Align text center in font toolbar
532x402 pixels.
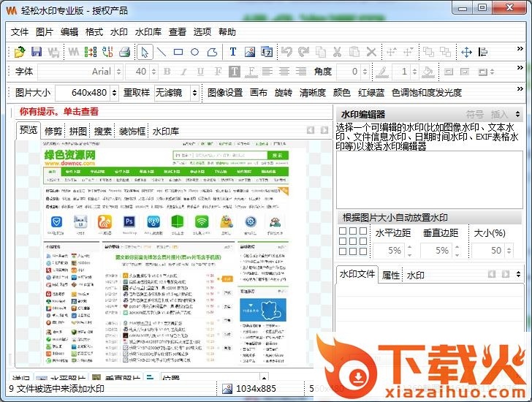[284, 72]
